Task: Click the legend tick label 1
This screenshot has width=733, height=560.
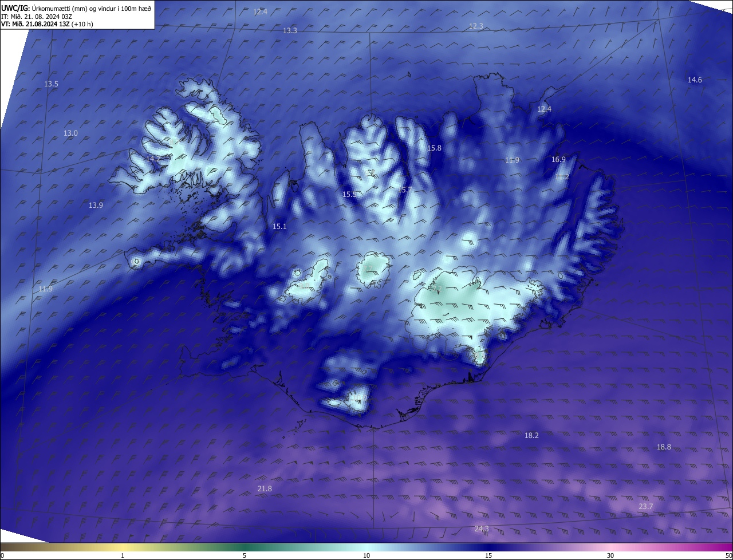Action: coord(123,556)
